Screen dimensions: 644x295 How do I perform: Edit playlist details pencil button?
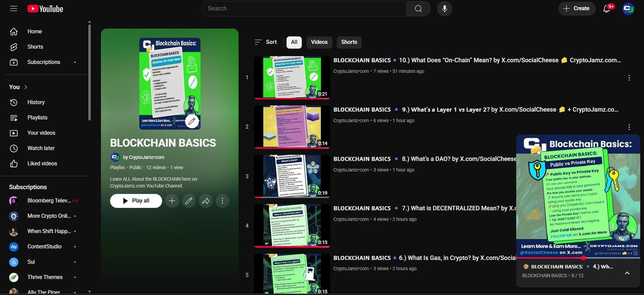click(x=189, y=201)
